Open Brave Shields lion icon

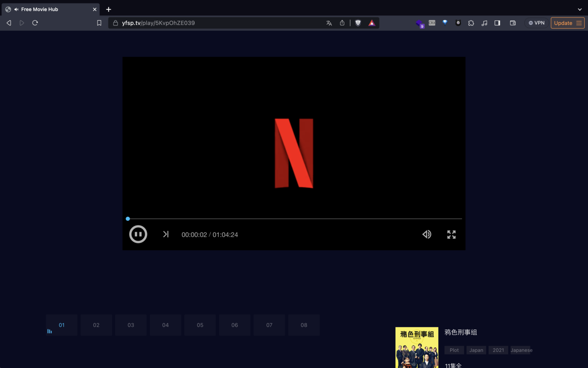pos(358,23)
